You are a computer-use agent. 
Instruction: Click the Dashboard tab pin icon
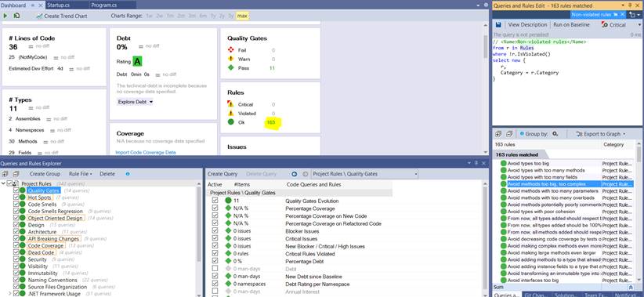click(x=34, y=5)
